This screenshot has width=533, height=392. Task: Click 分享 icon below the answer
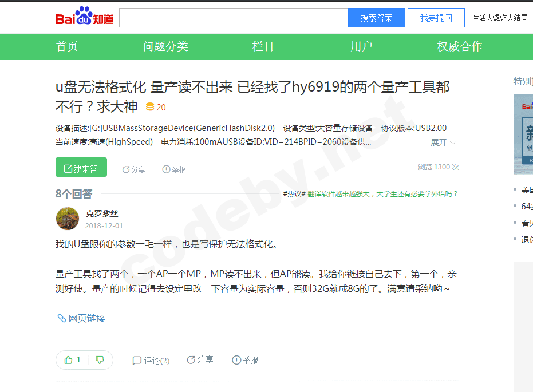coord(191,360)
